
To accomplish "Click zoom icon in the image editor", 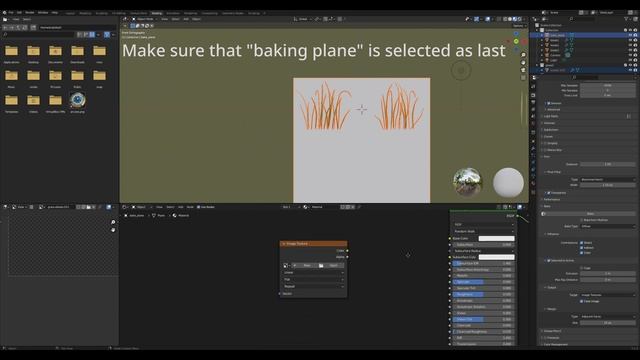I will [x=113, y=222].
